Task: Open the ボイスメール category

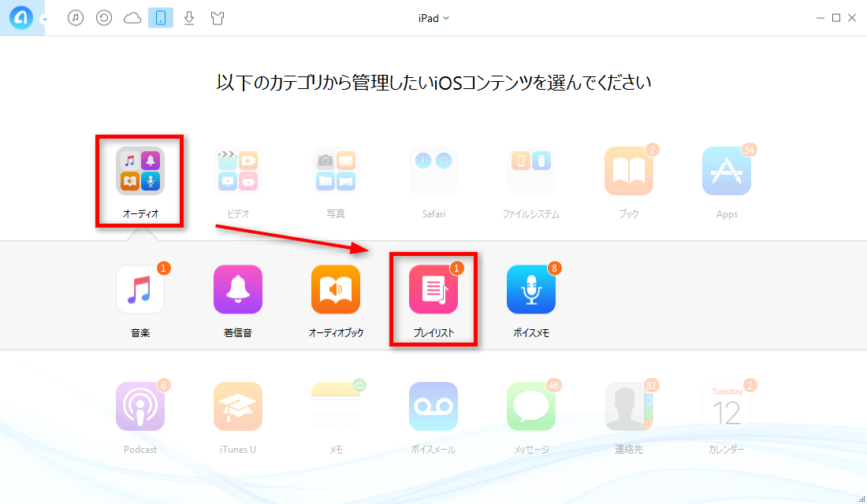Action: (x=433, y=406)
